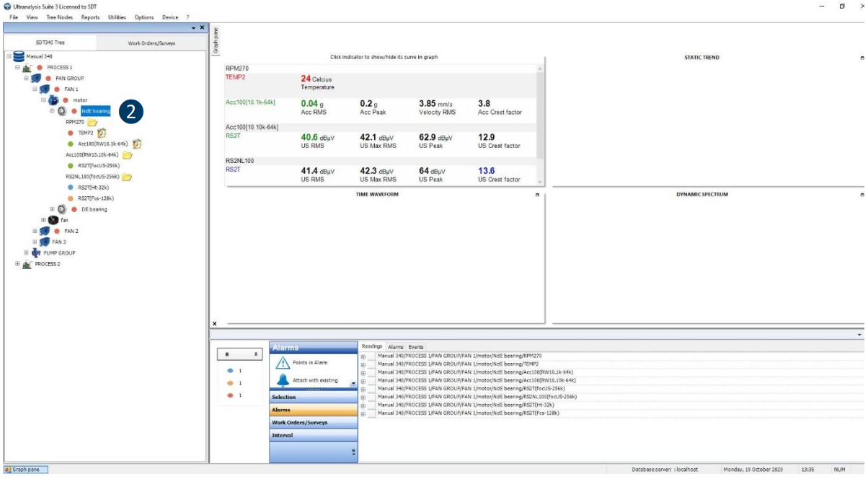The width and height of the screenshot is (868, 479).
Task: Switch to the Work Orders/Surveys tab
Action: click(151, 43)
